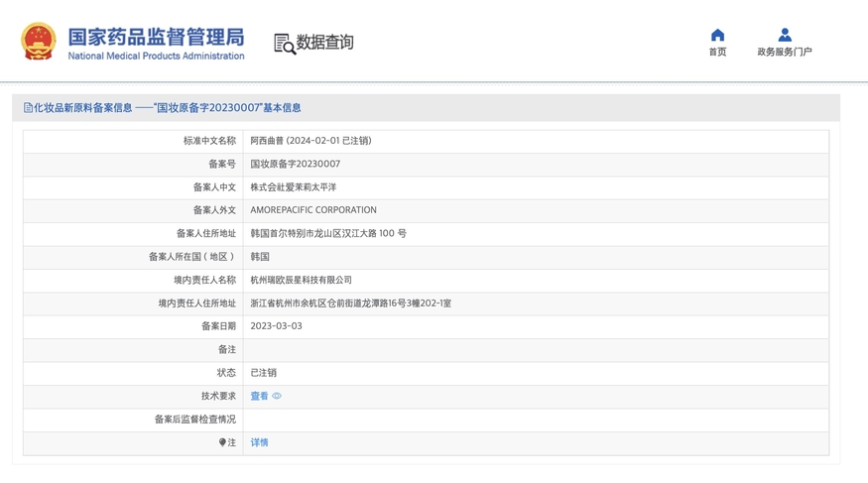Open the 数据查询 search icon

point(285,44)
